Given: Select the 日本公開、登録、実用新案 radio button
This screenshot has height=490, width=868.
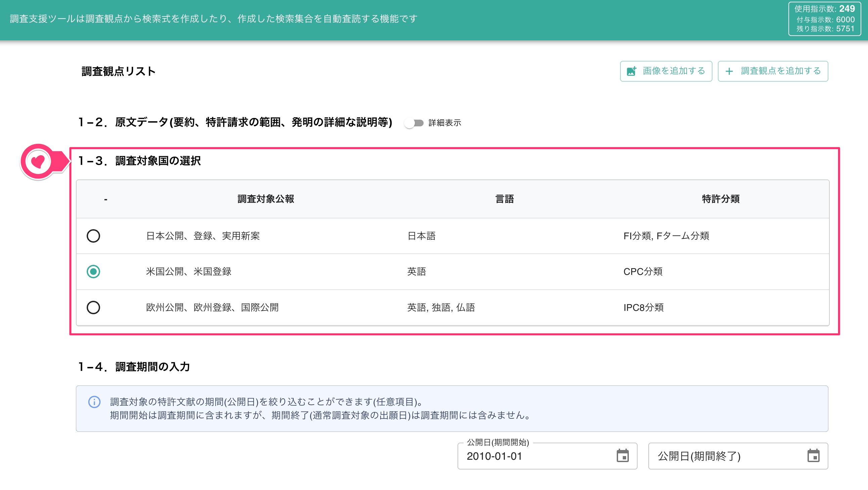Looking at the screenshot, I should (x=93, y=236).
